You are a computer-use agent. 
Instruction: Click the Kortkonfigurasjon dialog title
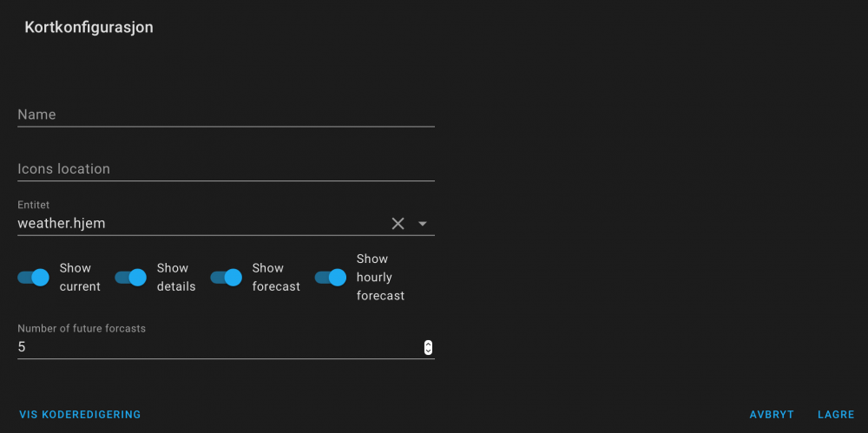(89, 28)
